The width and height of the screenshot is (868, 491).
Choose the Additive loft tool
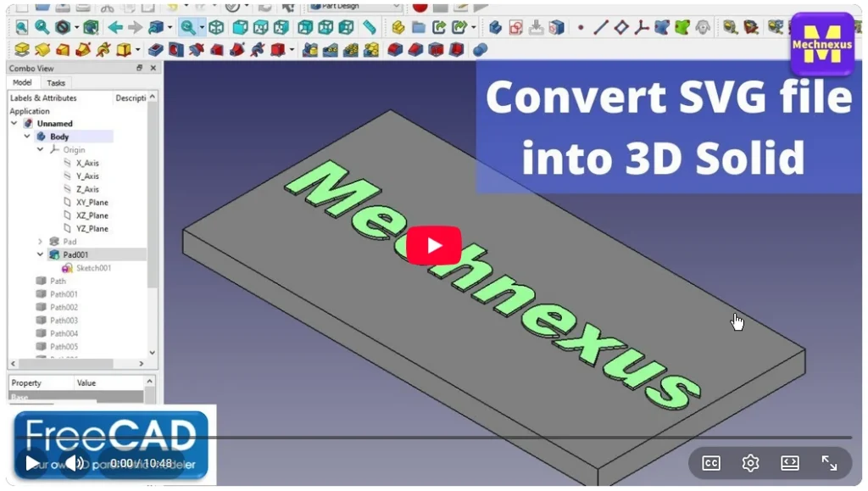coord(63,50)
